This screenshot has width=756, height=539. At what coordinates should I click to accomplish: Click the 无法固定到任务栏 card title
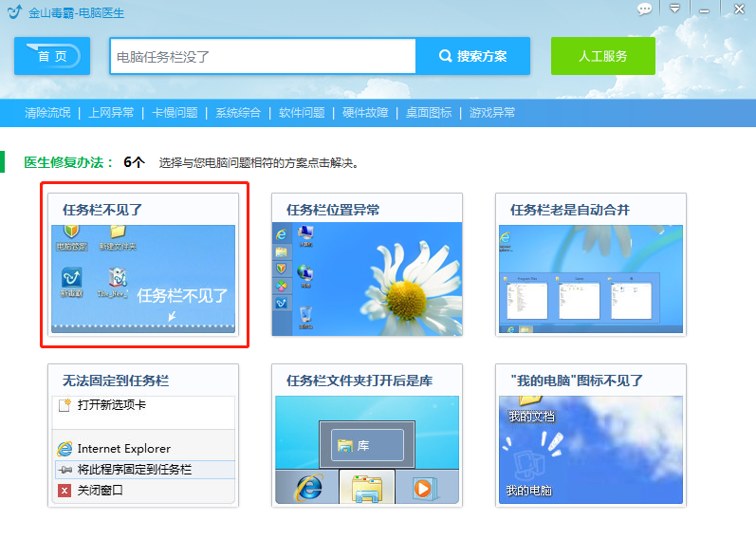(116, 381)
